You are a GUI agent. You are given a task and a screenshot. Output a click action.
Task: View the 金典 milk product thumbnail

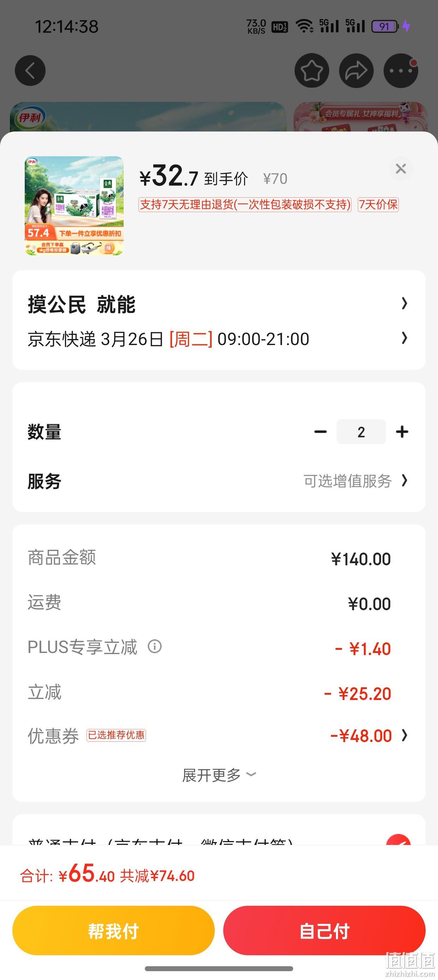point(74,206)
